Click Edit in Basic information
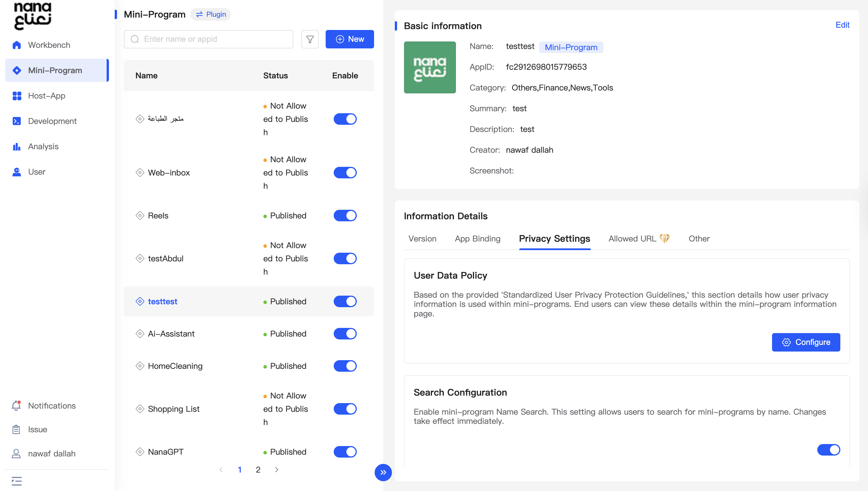Viewport: 868px width, 491px height. pyautogui.click(x=842, y=25)
